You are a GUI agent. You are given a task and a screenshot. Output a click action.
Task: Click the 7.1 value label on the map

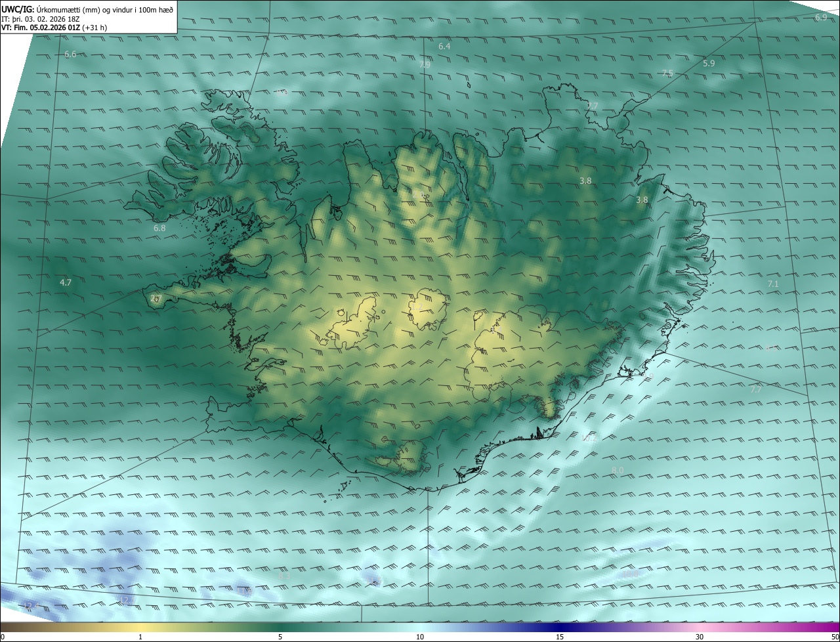coord(773,284)
